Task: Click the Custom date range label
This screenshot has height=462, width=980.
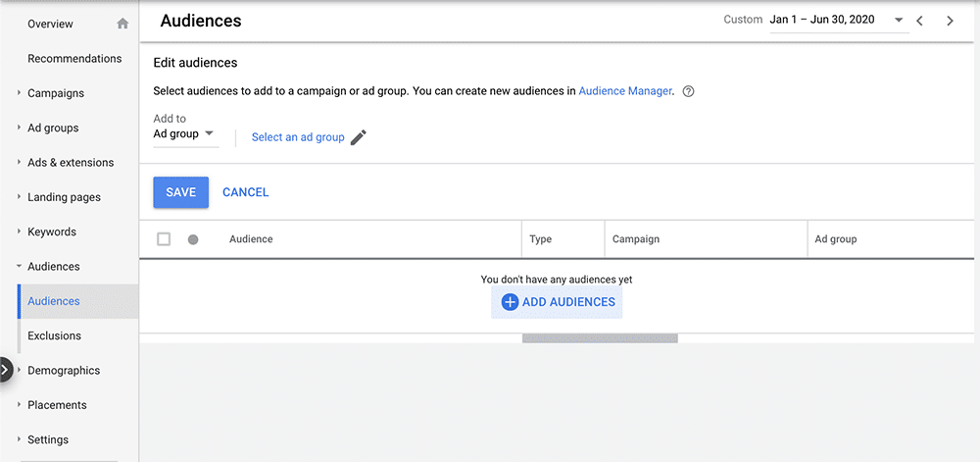Action: coord(743,20)
